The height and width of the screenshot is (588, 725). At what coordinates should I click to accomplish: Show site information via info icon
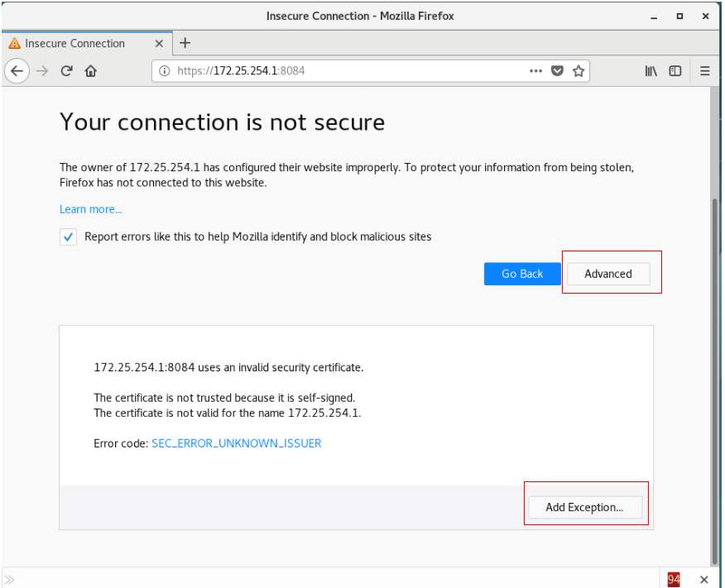(164, 71)
